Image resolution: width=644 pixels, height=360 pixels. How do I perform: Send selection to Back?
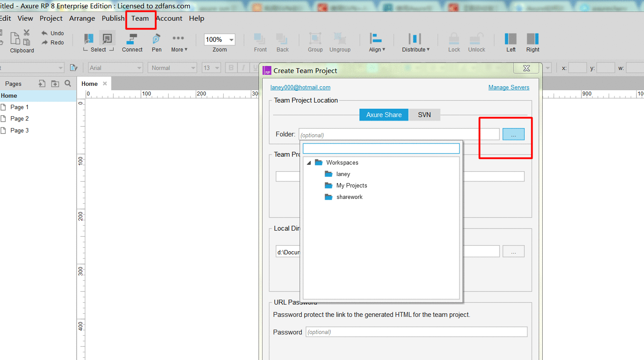[x=282, y=43]
